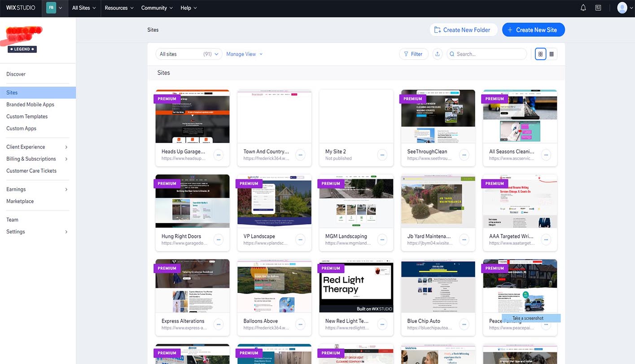Open more actions for New Red Light Therapy
635x364 pixels.
382,325
